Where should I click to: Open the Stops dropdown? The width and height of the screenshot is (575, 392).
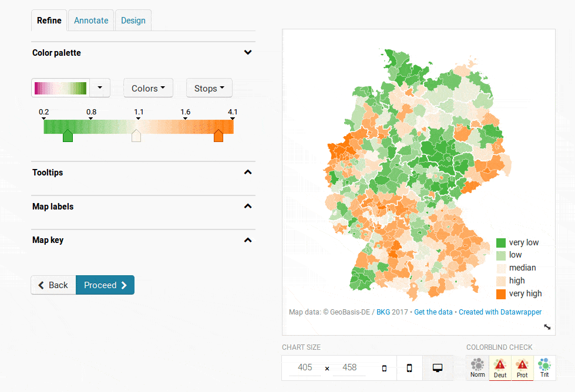point(209,88)
